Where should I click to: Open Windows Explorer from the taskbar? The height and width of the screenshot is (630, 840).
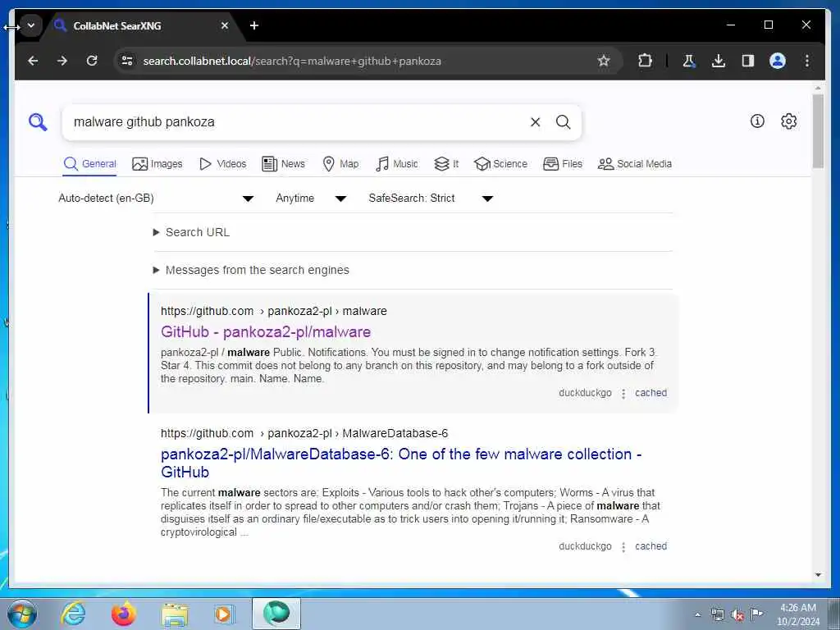pyautogui.click(x=175, y=614)
